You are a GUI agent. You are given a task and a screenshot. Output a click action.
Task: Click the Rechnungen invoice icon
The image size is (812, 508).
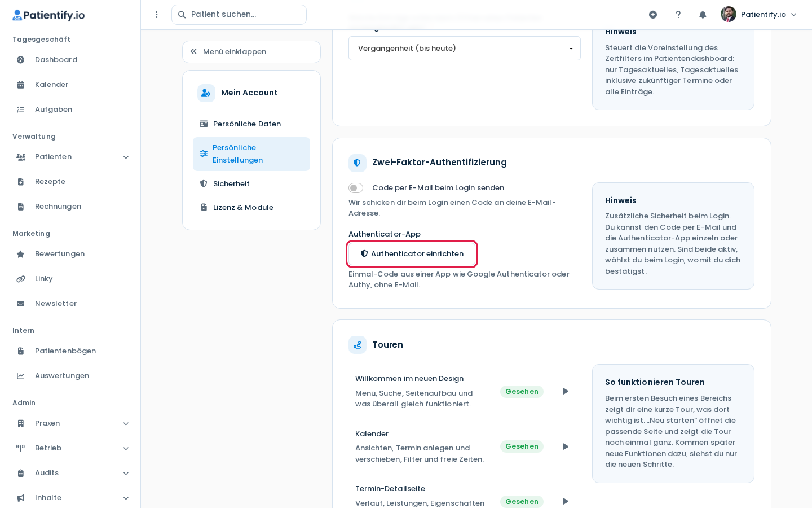click(x=21, y=207)
